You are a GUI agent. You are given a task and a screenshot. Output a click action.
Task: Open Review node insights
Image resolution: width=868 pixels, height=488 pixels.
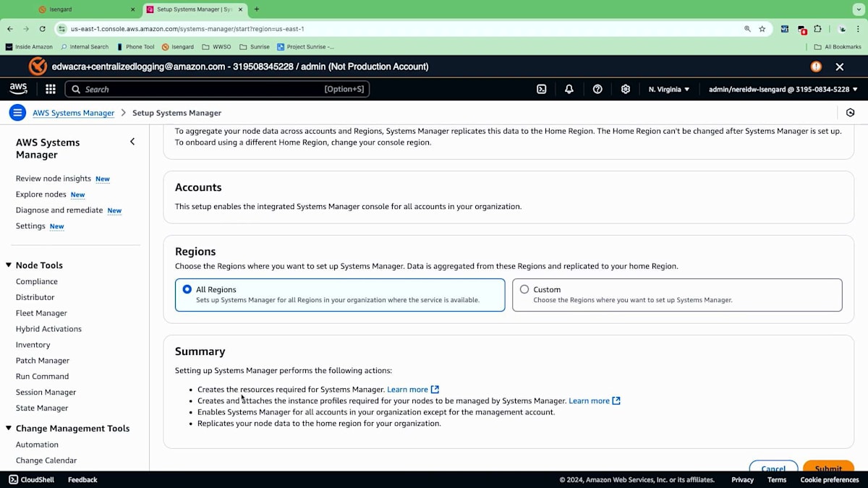pos(54,179)
